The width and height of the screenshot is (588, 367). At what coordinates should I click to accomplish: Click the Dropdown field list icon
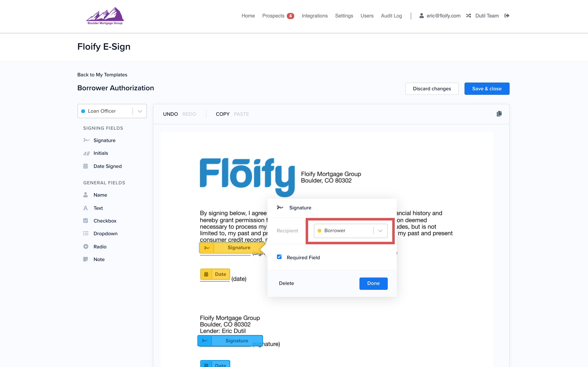point(86,234)
